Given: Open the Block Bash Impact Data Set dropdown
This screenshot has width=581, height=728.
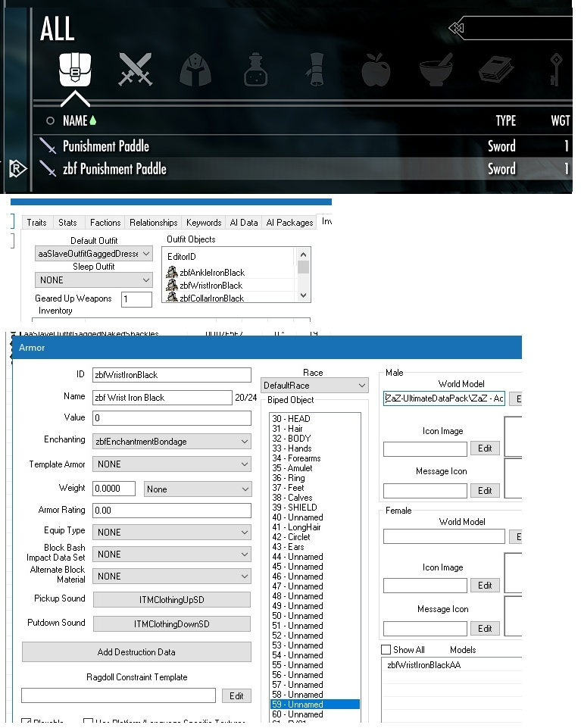Looking at the screenshot, I should pyautogui.click(x=172, y=554).
